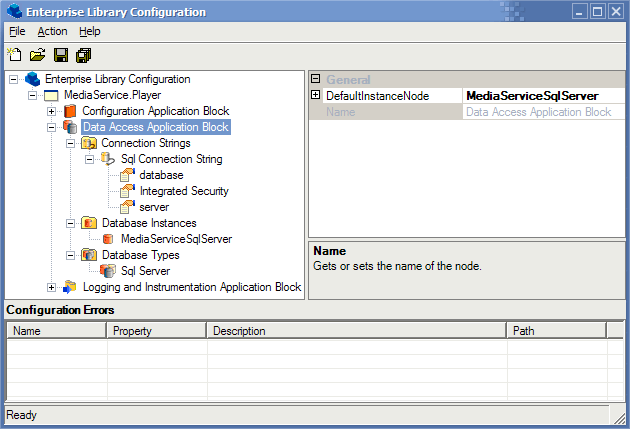Image resolution: width=630 pixels, height=429 pixels.
Task: Select Logging and Instrumentation Application Block label
Action: point(192,287)
